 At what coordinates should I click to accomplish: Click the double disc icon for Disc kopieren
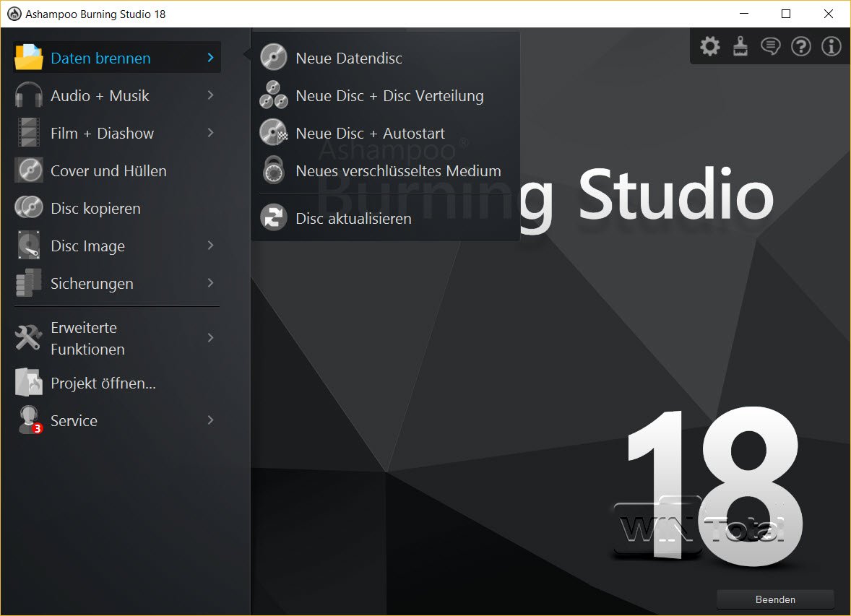29,208
